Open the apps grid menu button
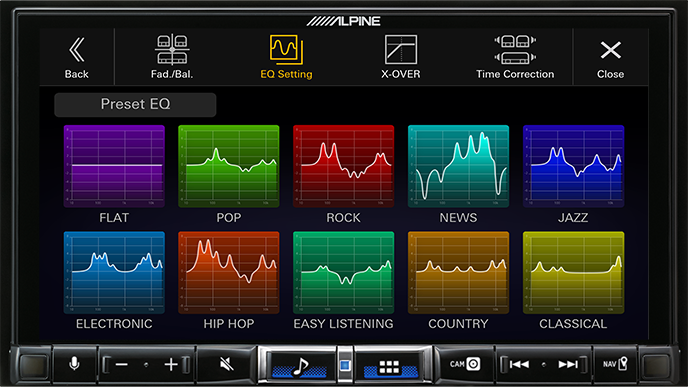Screen dimensions: 688x387 pyautogui.click(x=389, y=366)
